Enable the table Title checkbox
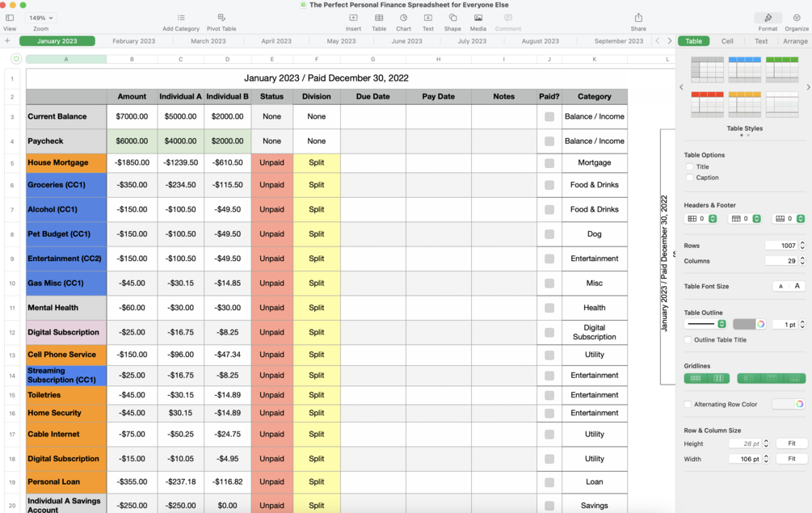This screenshot has width=812, height=513. 689,166
